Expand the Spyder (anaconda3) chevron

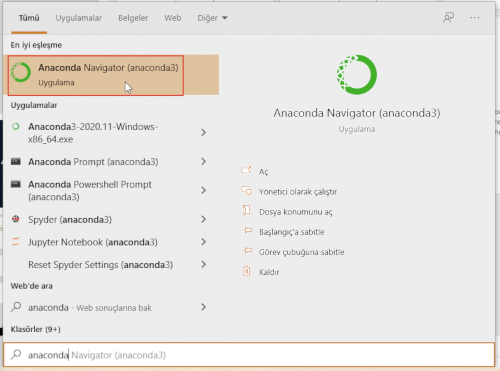coord(204,219)
